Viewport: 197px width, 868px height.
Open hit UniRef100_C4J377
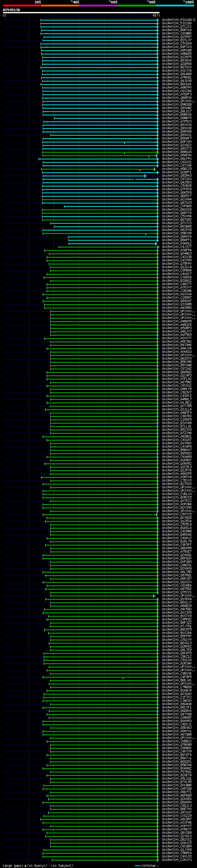177,247
